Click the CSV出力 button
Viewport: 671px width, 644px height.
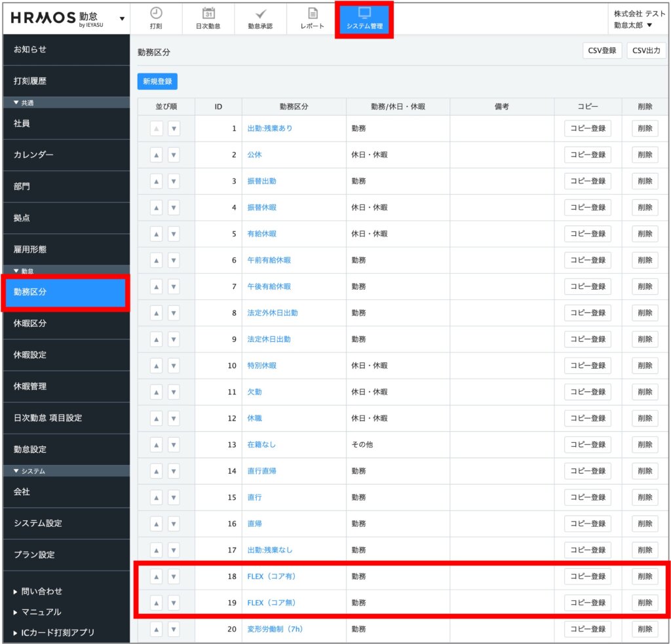coord(646,50)
